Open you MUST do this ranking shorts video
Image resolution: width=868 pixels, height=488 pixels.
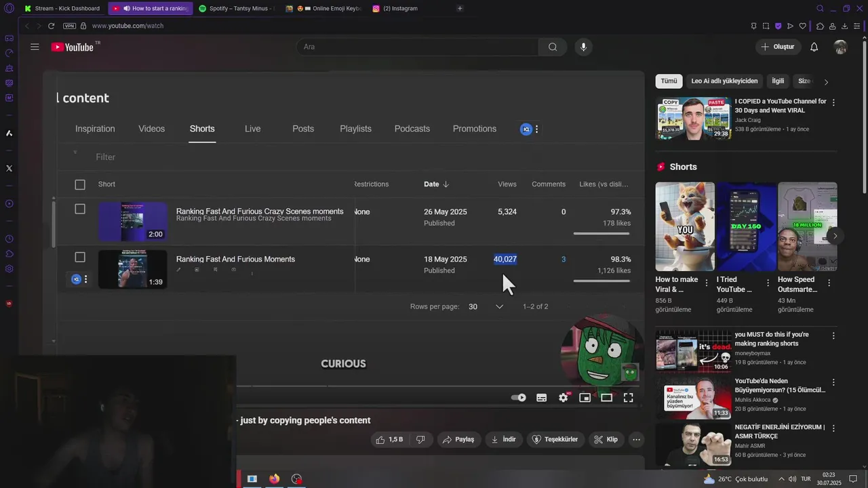tap(693, 351)
